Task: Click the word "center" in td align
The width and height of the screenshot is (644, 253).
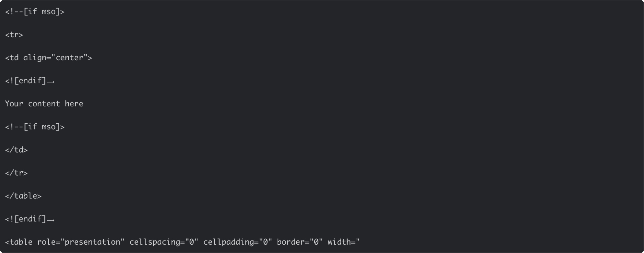Action: (70, 58)
